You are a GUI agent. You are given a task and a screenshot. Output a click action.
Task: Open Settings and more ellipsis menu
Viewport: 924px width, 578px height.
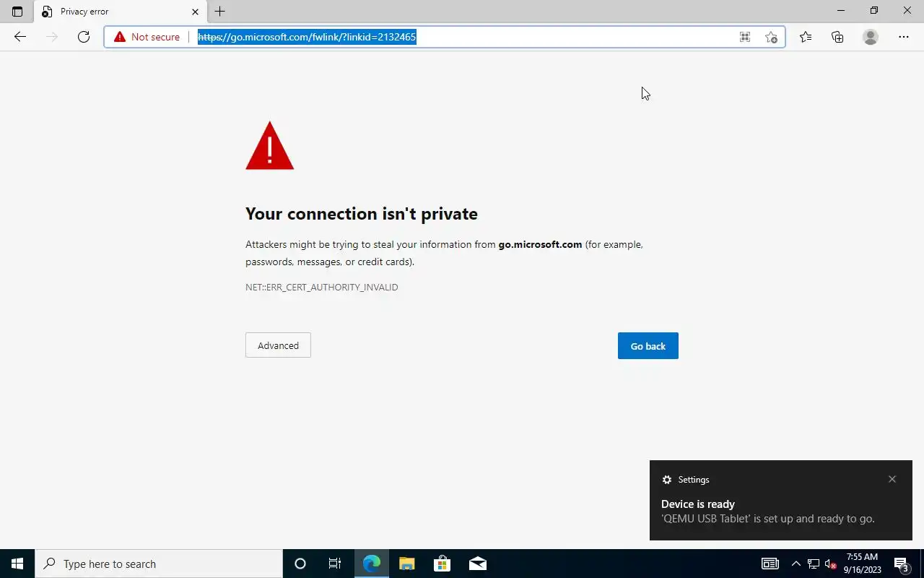tap(904, 37)
